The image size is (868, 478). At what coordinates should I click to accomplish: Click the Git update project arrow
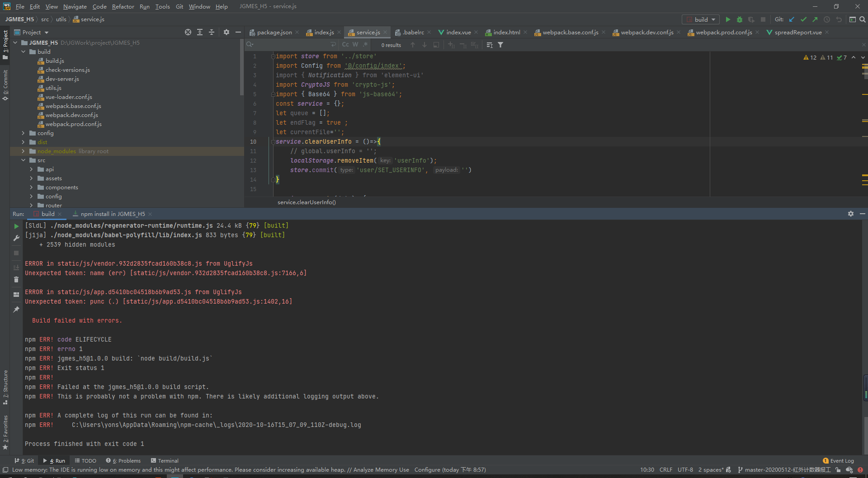point(792,19)
